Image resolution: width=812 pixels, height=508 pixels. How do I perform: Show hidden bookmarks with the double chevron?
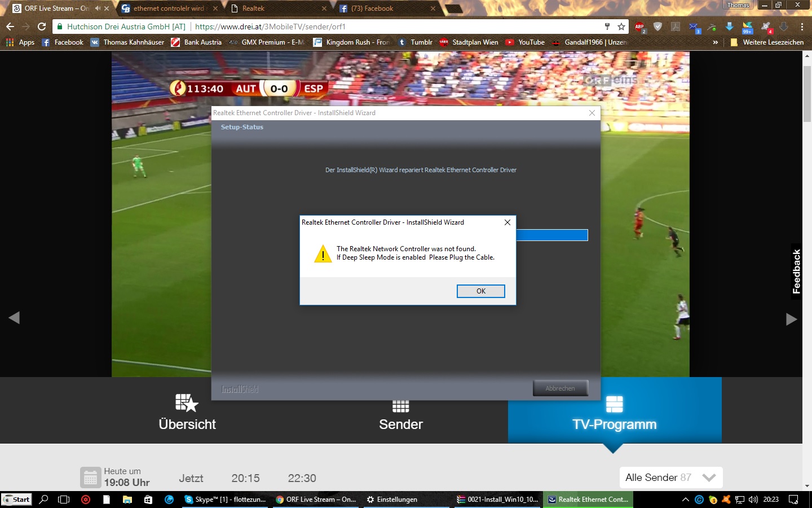715,42
